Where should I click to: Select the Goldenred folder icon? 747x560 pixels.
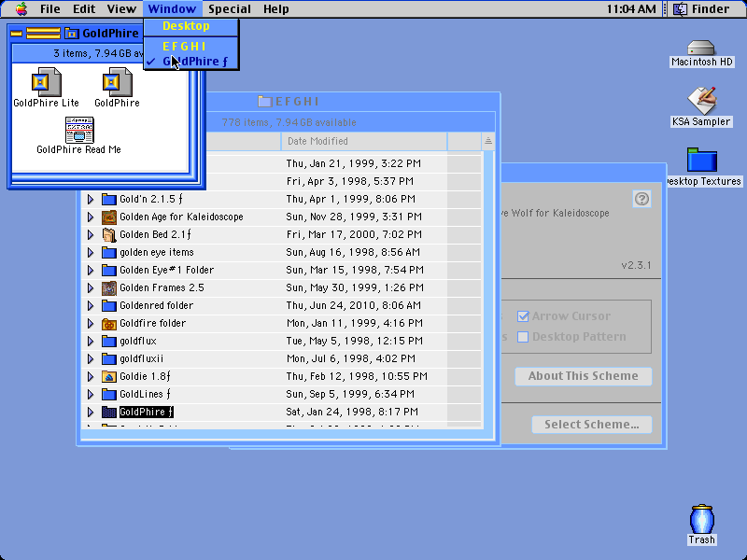click(109, 306)
